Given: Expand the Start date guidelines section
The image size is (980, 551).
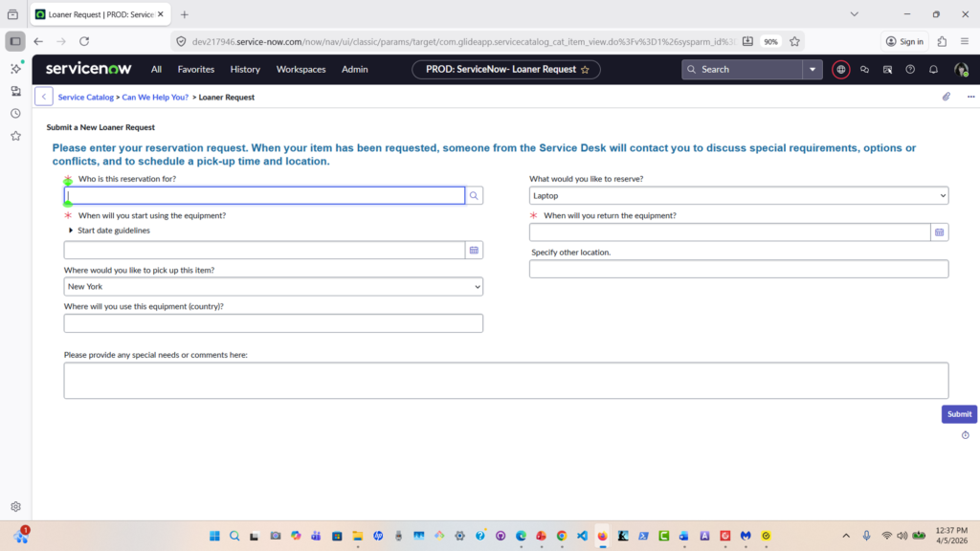Looking at the screenshot, I should (x=72, y=231).
